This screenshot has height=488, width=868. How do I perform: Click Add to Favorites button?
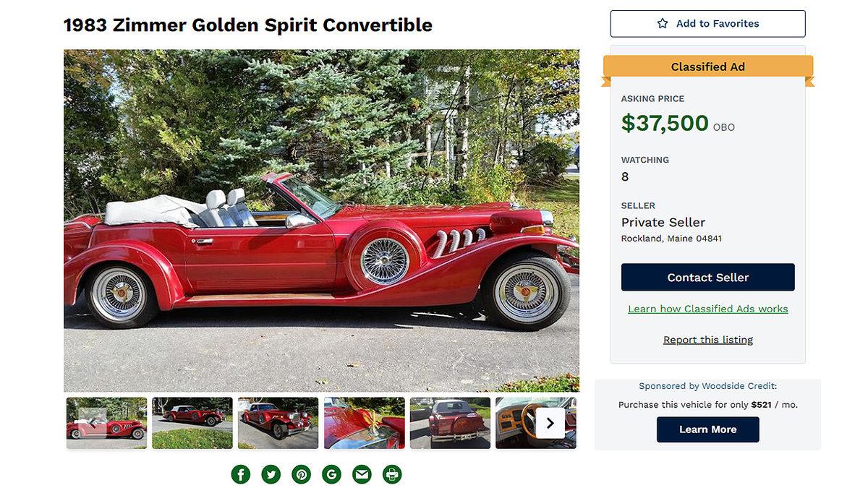(x=707, y=24)
